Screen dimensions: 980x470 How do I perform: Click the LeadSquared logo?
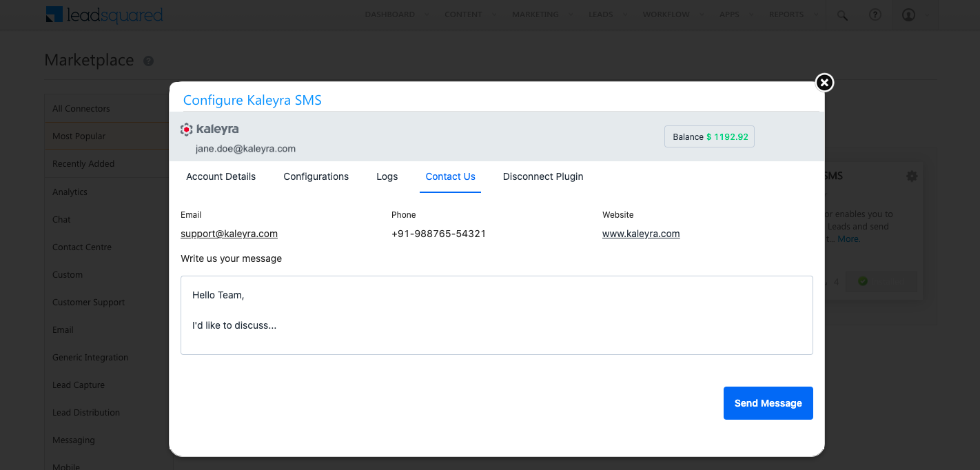(105, 14)
